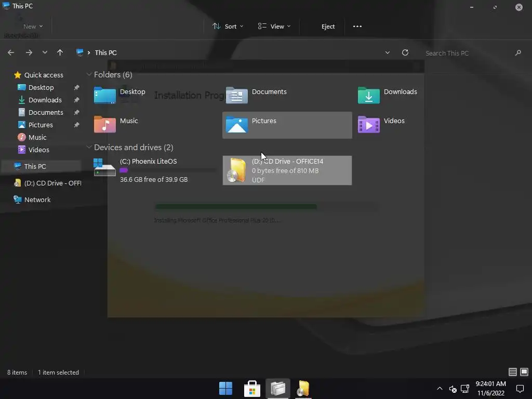Click '0 bytes free of 810 MB' text
This screenshot has width=532, height=399.
pyautogui.click(x=285, y=170)
